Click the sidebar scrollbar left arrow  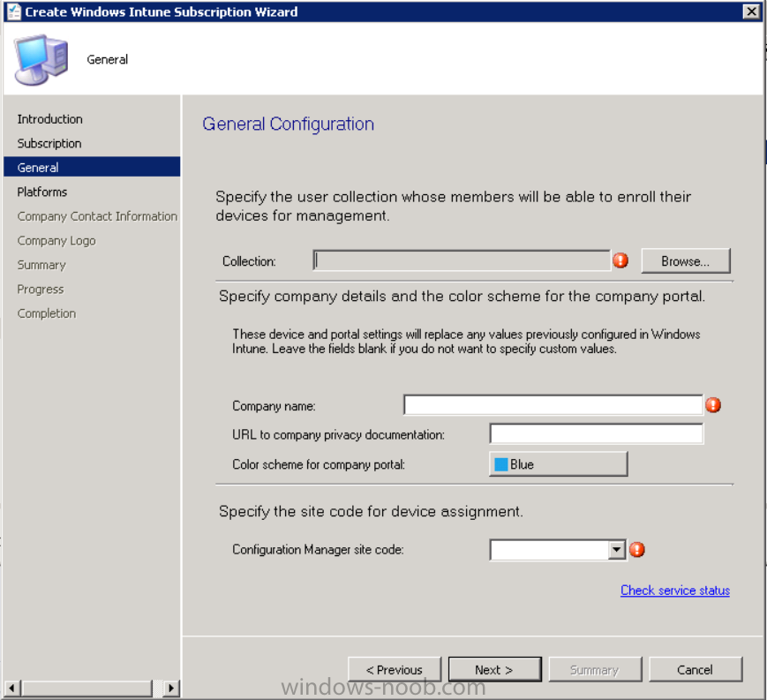click(x=11, y=689)
